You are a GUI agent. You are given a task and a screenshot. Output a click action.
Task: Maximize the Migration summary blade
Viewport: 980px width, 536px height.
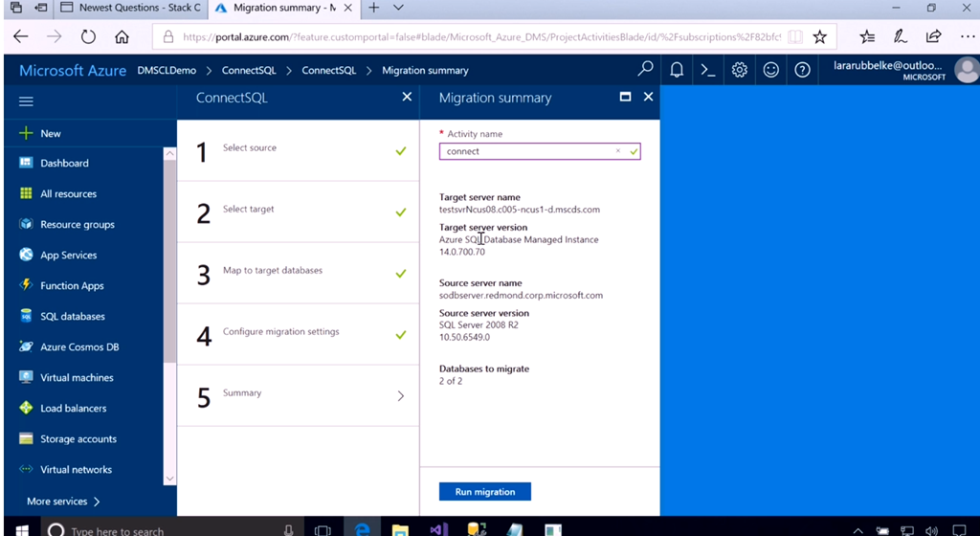pyautogui.click(x=626, y=97)
